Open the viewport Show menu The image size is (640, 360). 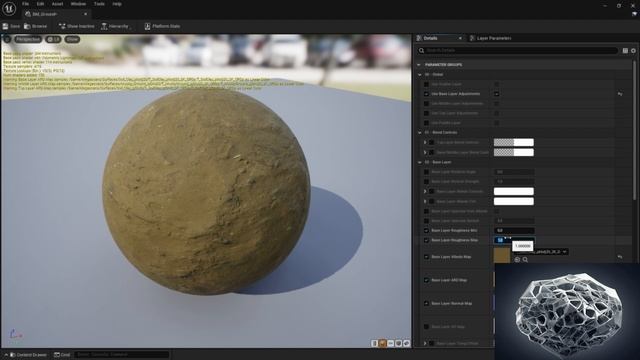[72, 39]
